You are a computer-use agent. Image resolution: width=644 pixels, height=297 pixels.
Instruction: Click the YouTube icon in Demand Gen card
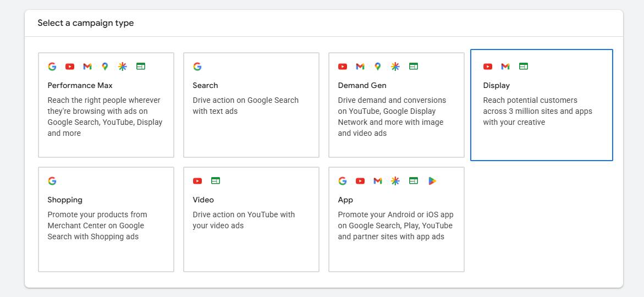[x=343, y=67]
